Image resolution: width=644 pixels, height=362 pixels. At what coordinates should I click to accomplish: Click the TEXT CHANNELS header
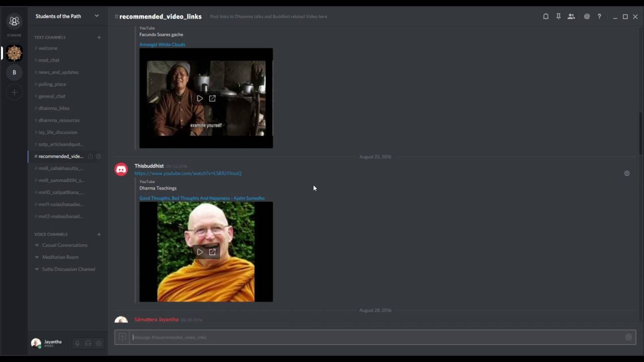(50, 37)
